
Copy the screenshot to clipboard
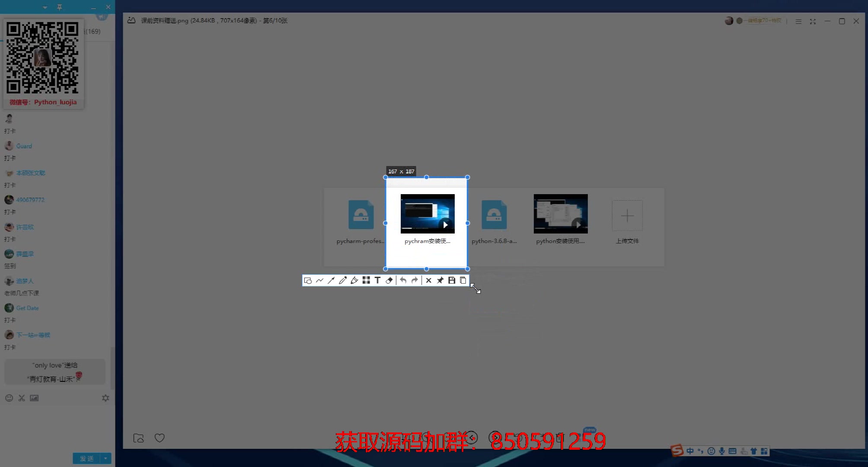pyautogui.click(x=463, y=280)
